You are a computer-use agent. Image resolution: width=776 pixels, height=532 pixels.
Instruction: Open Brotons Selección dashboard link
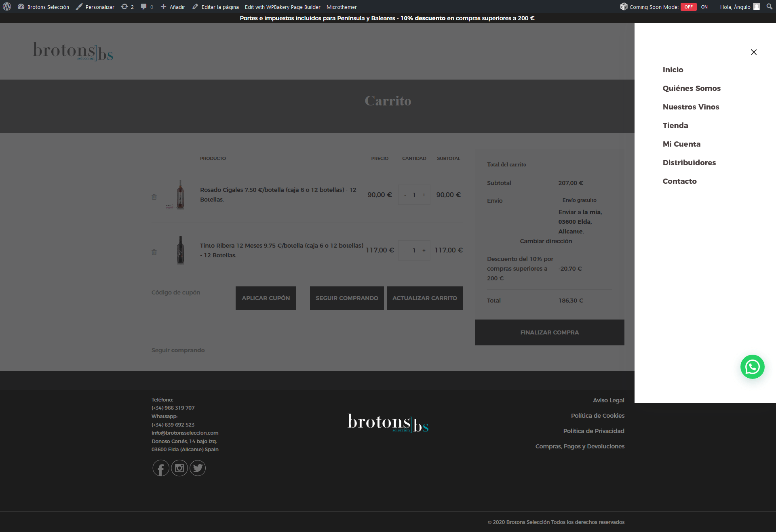pos(44,7)
